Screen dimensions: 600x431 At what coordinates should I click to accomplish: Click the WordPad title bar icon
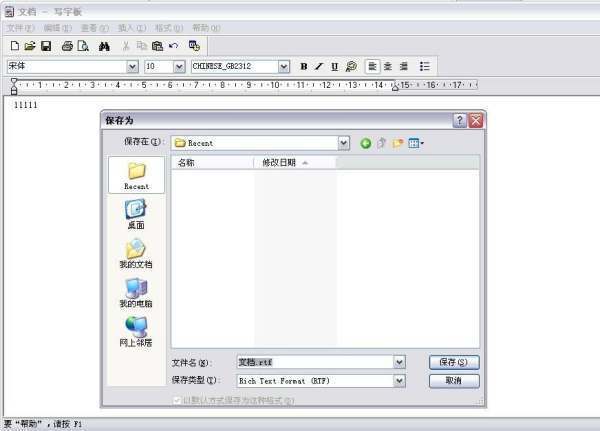click(9, 12)
